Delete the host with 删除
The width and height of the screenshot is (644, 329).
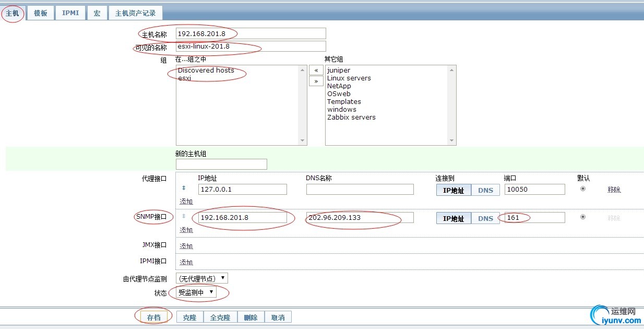tap(251, 317)
